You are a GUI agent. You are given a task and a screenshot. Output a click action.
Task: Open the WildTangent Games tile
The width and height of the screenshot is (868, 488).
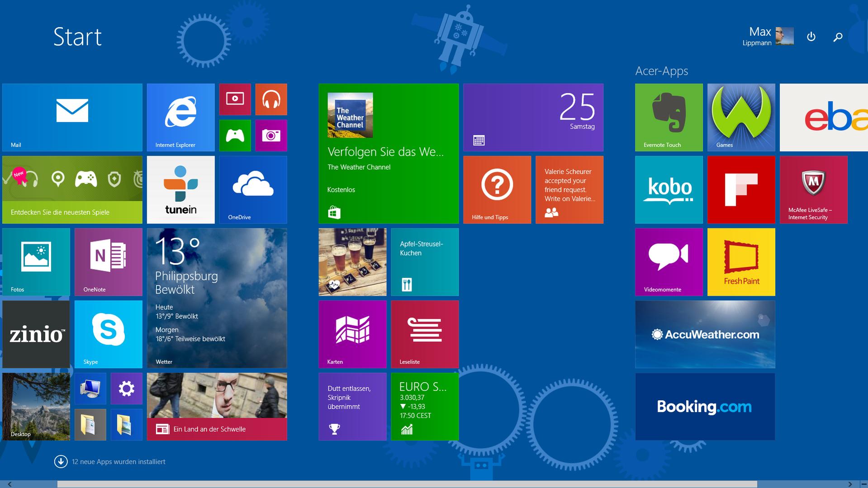point(742,118)
